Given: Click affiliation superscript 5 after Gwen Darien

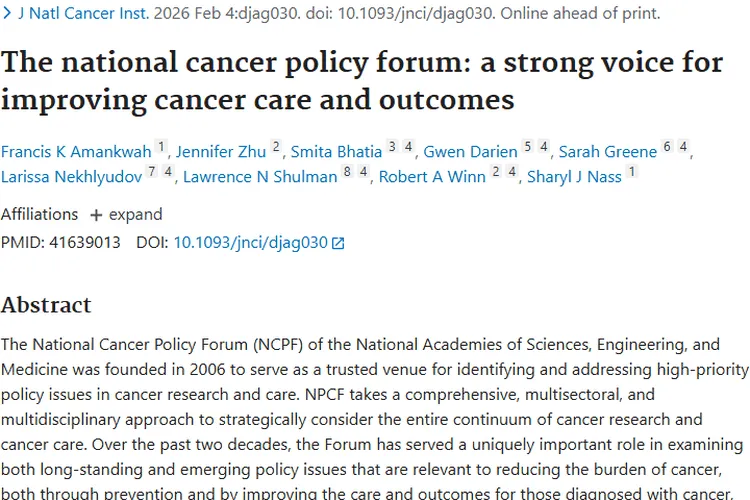Looking at the screenshot, I should click(x=527, y=147).
